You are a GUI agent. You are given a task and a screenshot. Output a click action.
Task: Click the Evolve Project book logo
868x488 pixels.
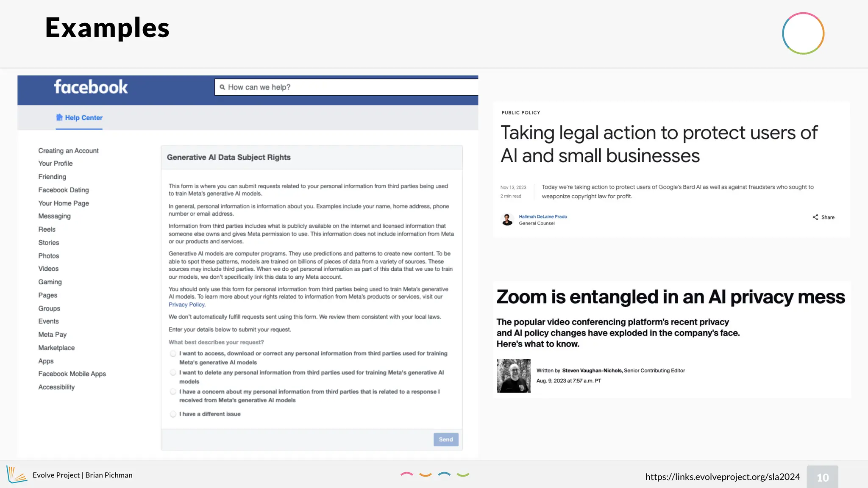[x=16, y=474]
